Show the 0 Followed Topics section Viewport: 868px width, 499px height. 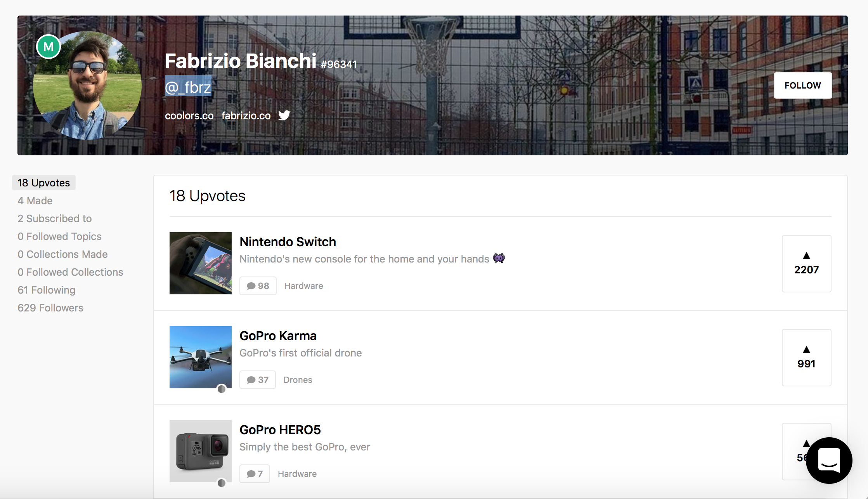pyautogui.click(x=59, y=236)
